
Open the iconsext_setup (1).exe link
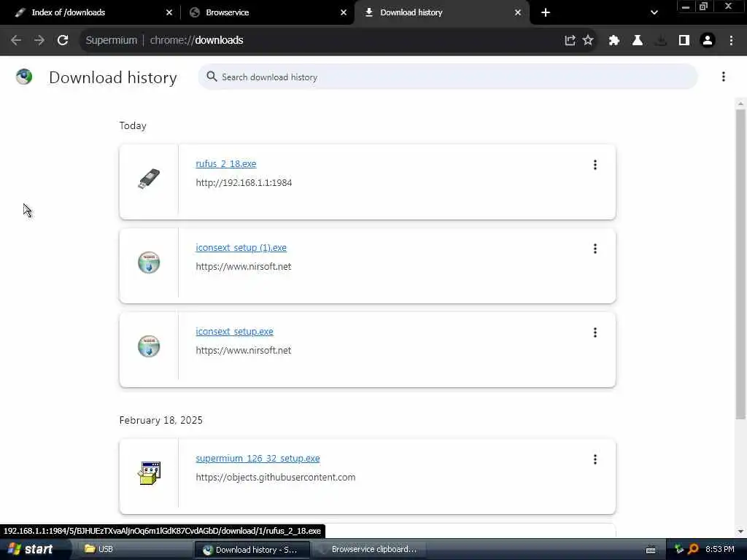pos(241,248)
